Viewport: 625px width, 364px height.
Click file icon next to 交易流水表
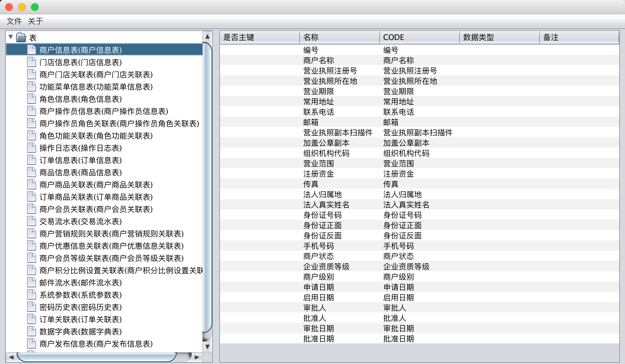pyautogui.click(x=32, y=221)
